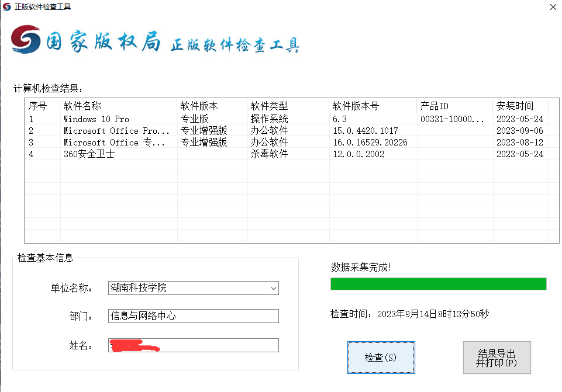Image resolution: width=562 pixels, height=392 pixels.
Task: Click the 检查(S) button
Action: [381, 358]
